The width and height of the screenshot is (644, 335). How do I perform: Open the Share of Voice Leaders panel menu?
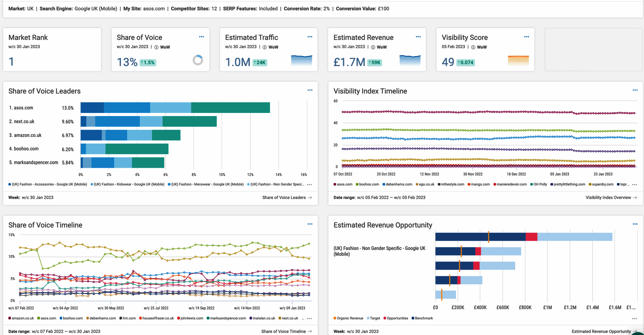[310, 90]
